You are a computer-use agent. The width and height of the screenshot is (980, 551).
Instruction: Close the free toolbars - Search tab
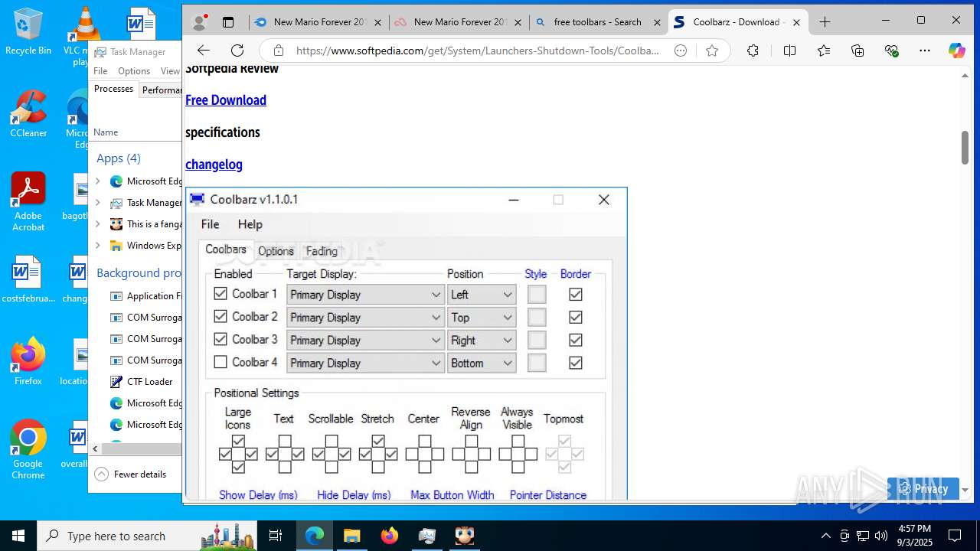pyautogui.click(x=657, y=22)
